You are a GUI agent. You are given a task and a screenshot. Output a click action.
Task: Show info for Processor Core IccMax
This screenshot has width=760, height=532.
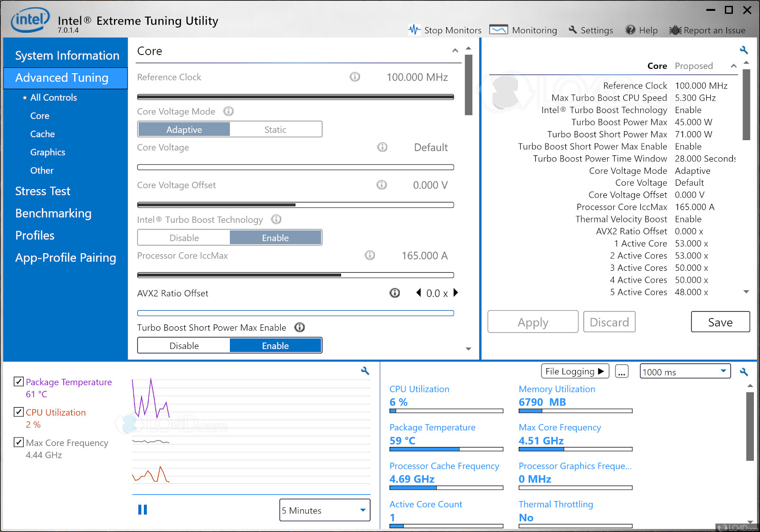coord(370,255)
